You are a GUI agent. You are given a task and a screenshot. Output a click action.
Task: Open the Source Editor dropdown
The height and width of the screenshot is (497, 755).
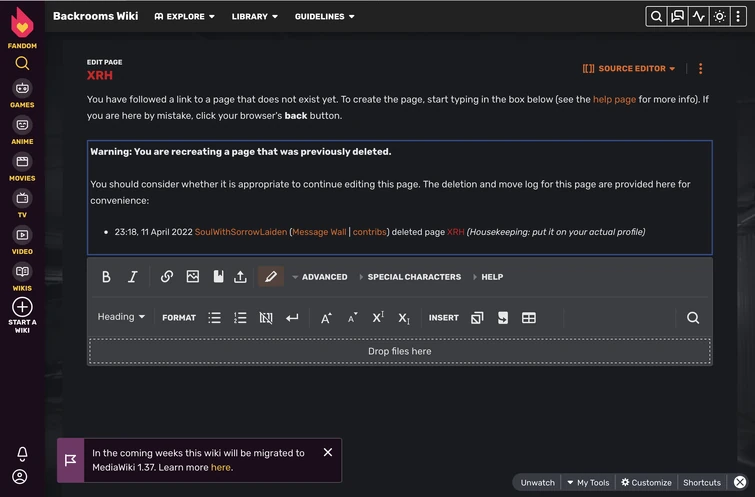629,68
